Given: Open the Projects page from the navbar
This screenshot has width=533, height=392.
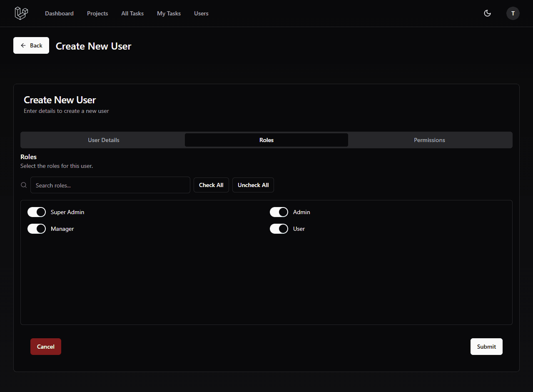Looking at the screenshot, I should tap(97, 13).
